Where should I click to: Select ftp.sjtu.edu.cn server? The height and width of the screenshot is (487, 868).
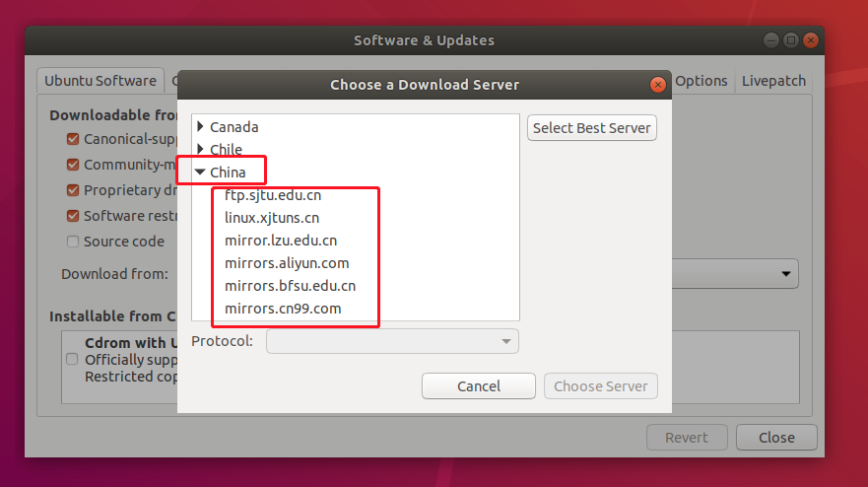(x=273, y=195)
